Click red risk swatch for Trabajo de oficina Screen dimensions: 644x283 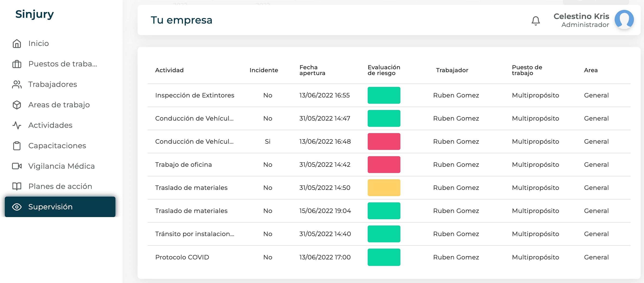click(384, 165)
